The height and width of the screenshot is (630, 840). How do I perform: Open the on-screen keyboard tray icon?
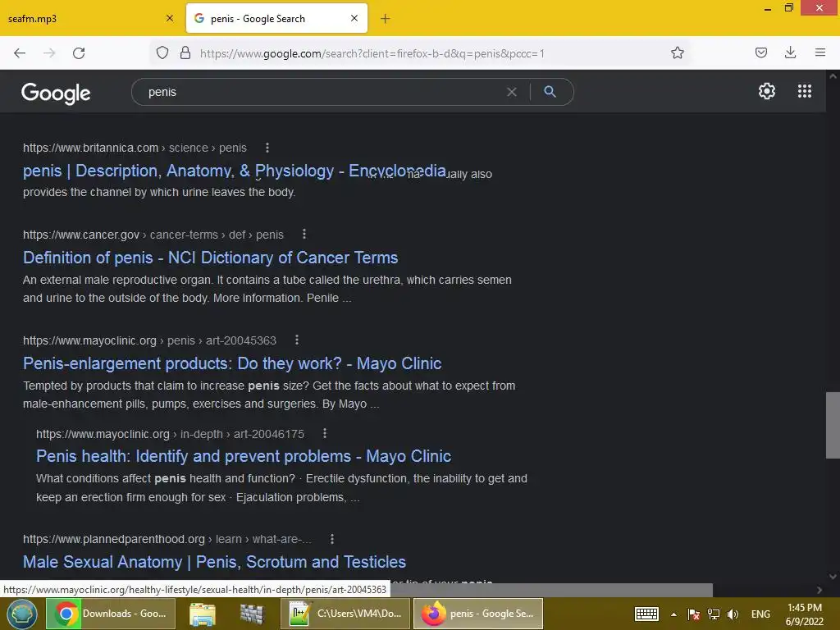coord(646,614)
